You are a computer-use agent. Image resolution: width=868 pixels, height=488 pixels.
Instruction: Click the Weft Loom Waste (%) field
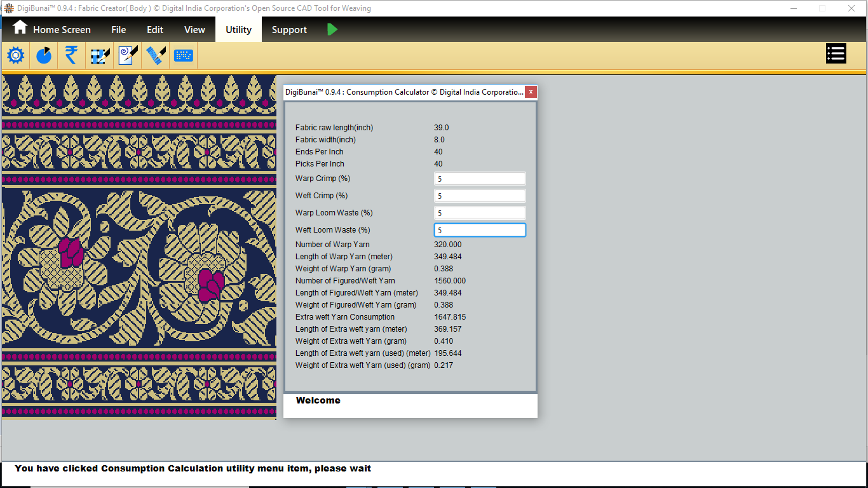tap(480, 231)
